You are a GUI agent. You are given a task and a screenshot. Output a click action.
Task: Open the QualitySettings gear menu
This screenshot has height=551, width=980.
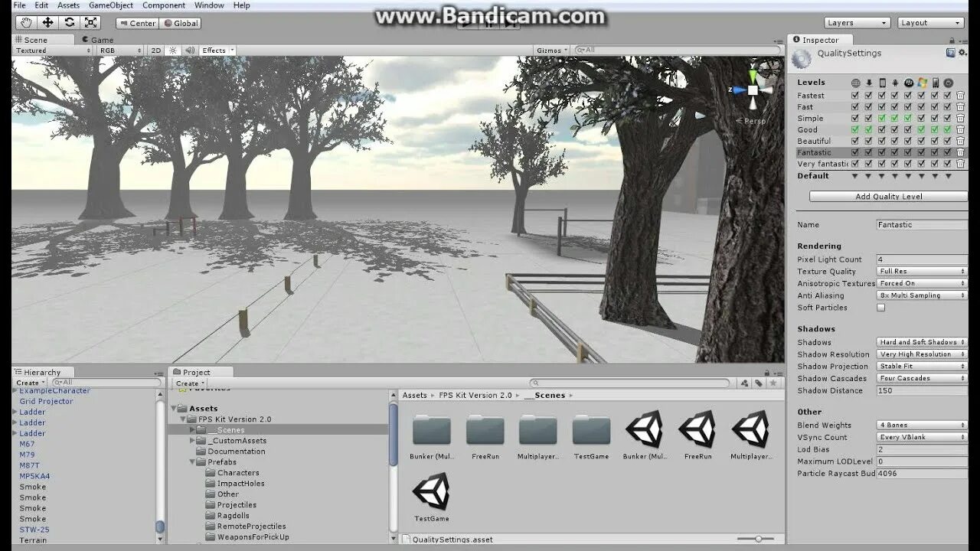click(961, 53)
